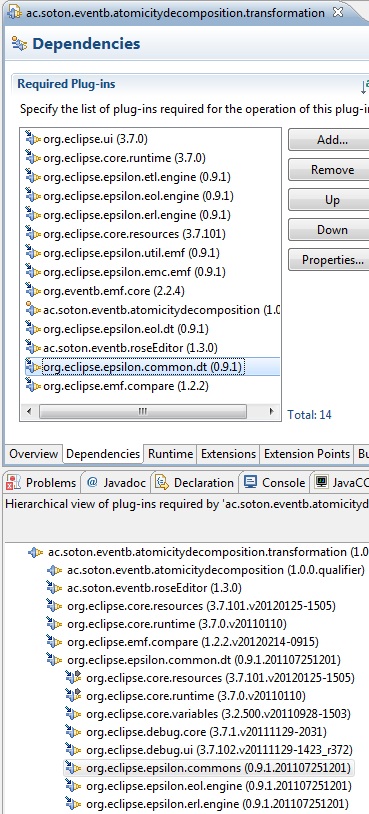The width and height of the screenshot is (369, 814).
Task: Click the Declaration view icon
Action: (162, 483)
